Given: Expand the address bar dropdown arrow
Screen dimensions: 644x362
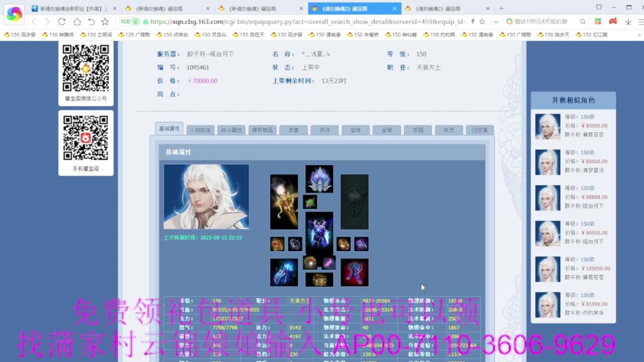Looking at the screenshot, I should (x=496, y=22).
